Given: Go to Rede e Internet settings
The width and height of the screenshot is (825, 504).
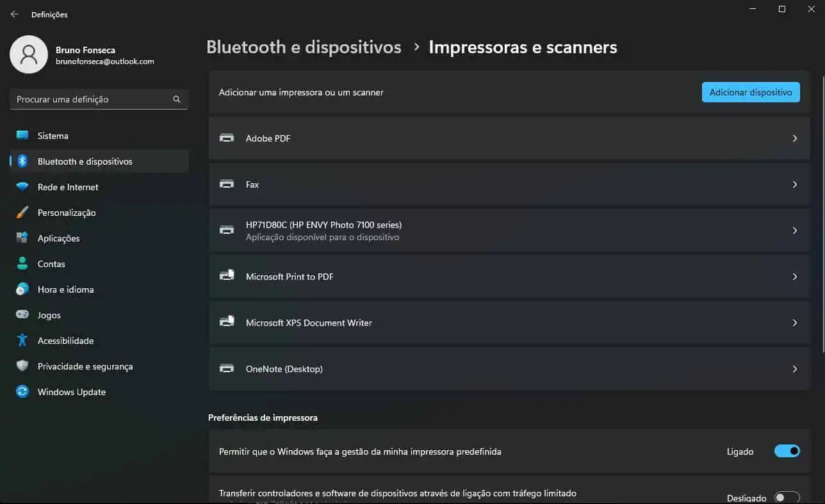Looking at the screenshot, I should pos(99,187).
